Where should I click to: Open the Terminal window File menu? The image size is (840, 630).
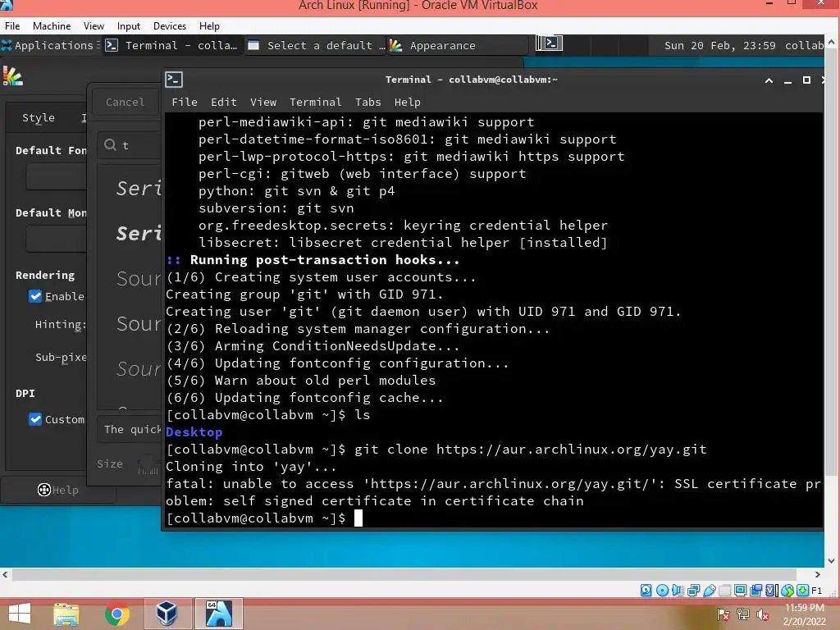pos(185,102)
